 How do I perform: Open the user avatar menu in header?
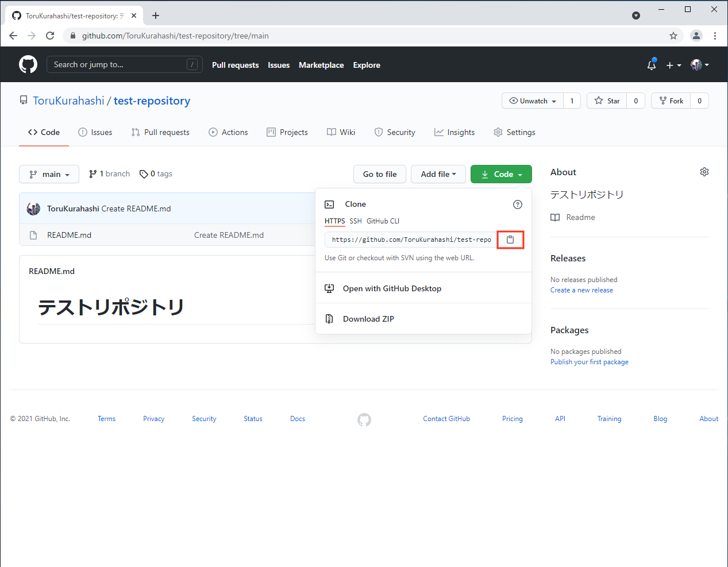tap(699, 65)
